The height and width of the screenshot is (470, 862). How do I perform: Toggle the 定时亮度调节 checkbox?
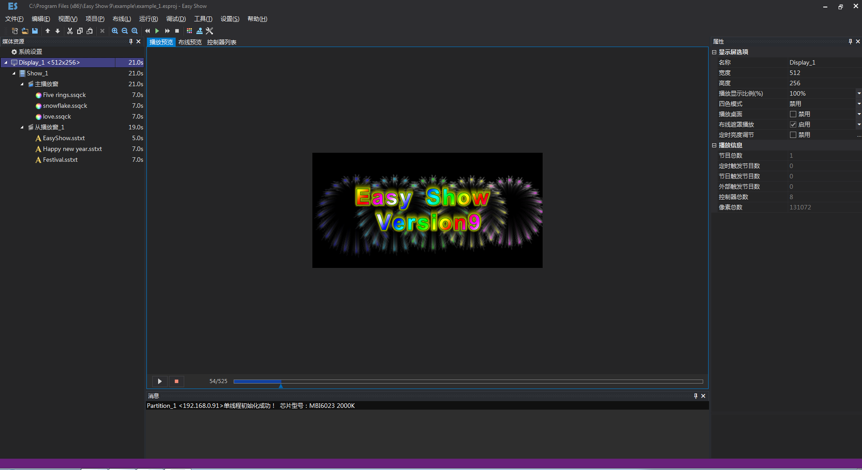[x=793, y=135]
